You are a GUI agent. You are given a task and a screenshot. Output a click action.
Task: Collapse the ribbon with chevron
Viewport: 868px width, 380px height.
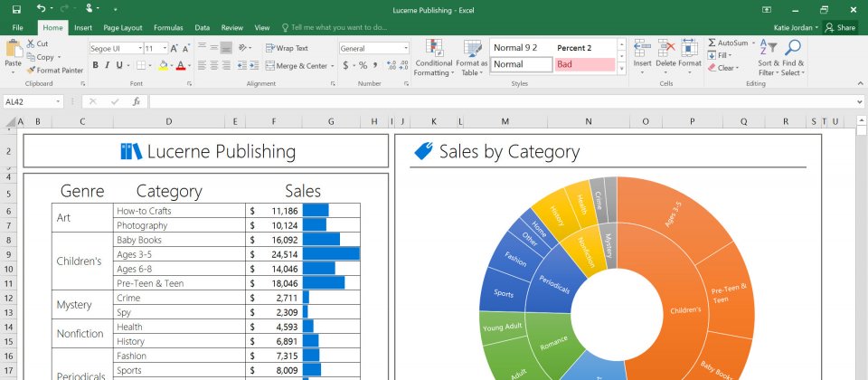click(860, 83)
